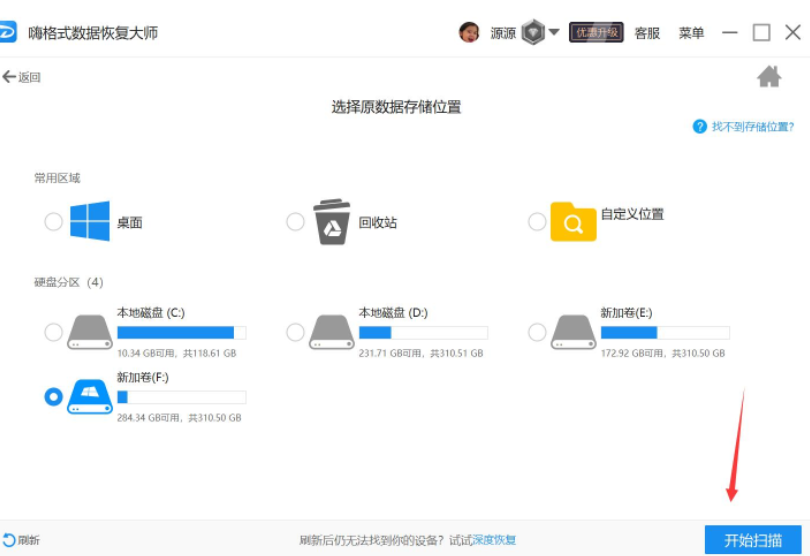Open the 菜单 menu
The width and height of the screenshot is (810, 556).
[692, 33]
